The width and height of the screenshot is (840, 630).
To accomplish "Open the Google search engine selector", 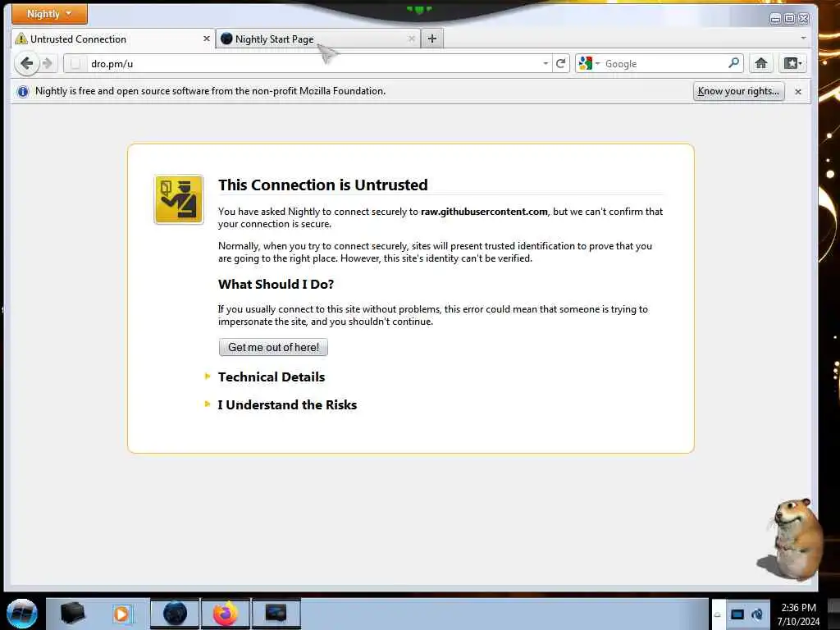I will (x=589, y=64).
